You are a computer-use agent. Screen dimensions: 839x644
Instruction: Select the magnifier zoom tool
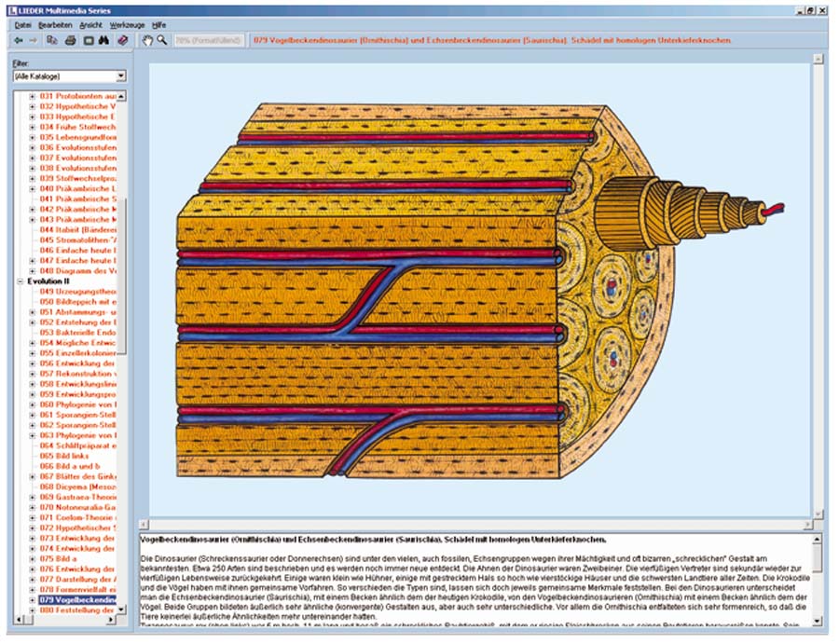click(162, 41)
